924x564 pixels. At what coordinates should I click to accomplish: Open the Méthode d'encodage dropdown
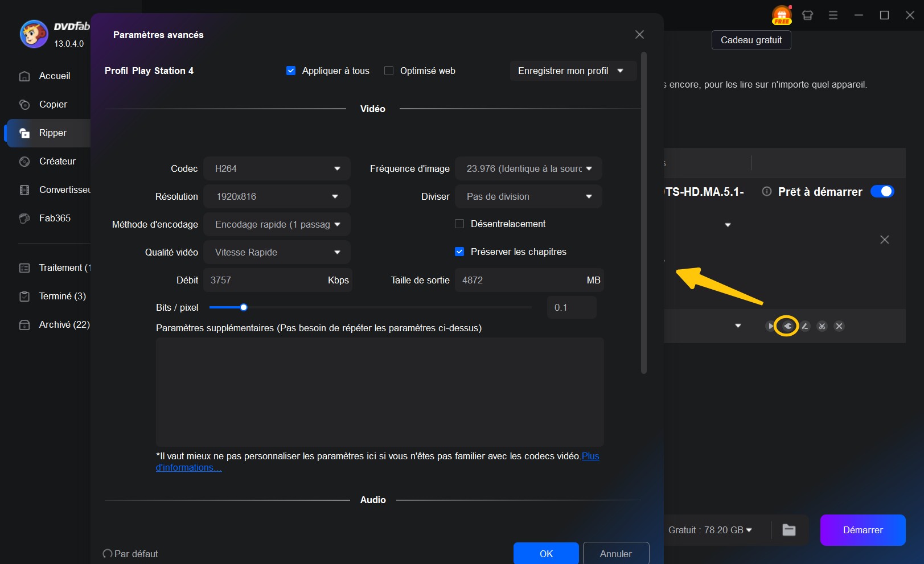pos(277,224)
